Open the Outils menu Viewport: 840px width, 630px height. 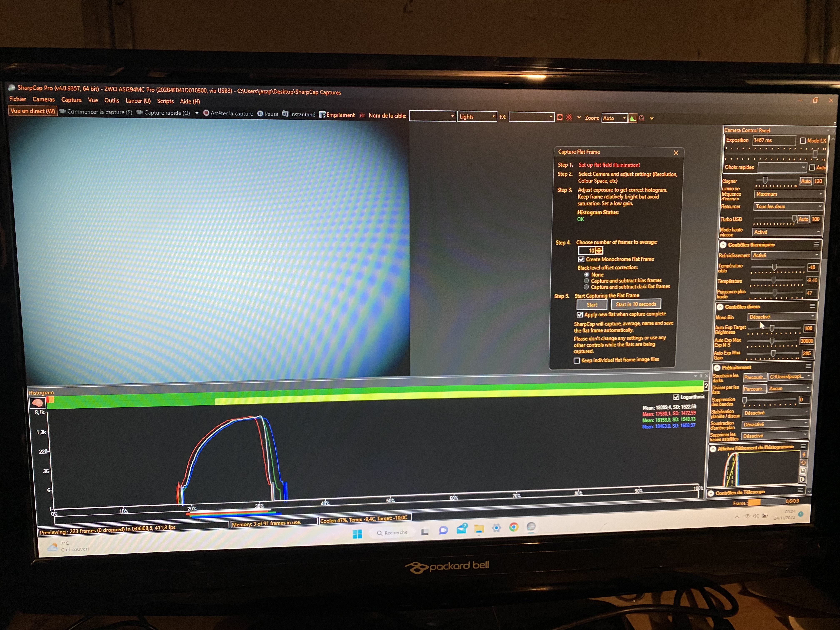112,101
